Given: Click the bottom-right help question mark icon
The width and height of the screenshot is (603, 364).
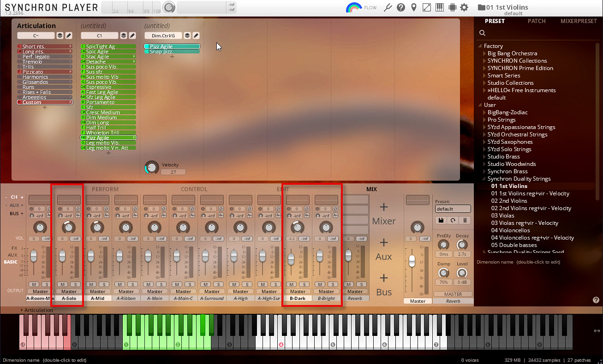Looking at the screenshot, I should (x=596, y=300).
